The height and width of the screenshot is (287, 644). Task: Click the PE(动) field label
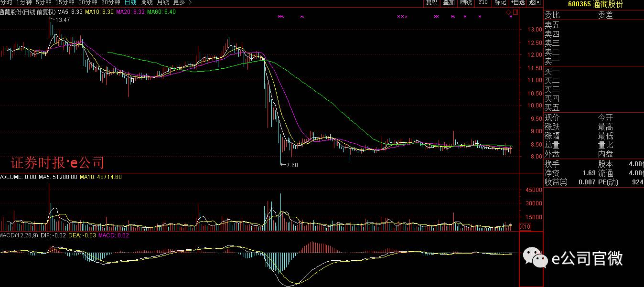point(608,182)
